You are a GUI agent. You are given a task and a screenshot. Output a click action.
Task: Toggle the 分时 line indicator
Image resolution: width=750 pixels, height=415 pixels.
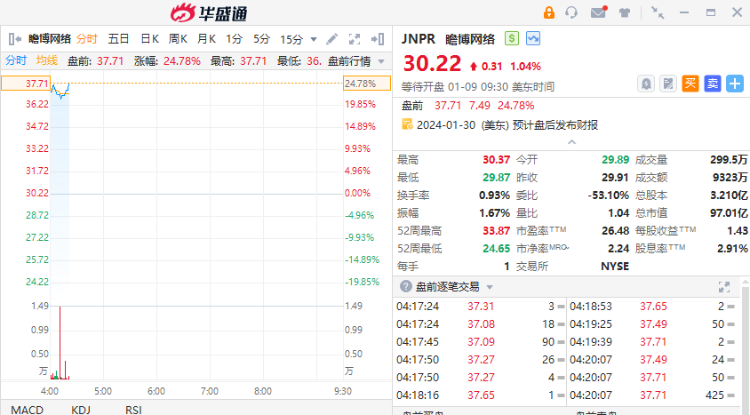(x=16, y=60)
